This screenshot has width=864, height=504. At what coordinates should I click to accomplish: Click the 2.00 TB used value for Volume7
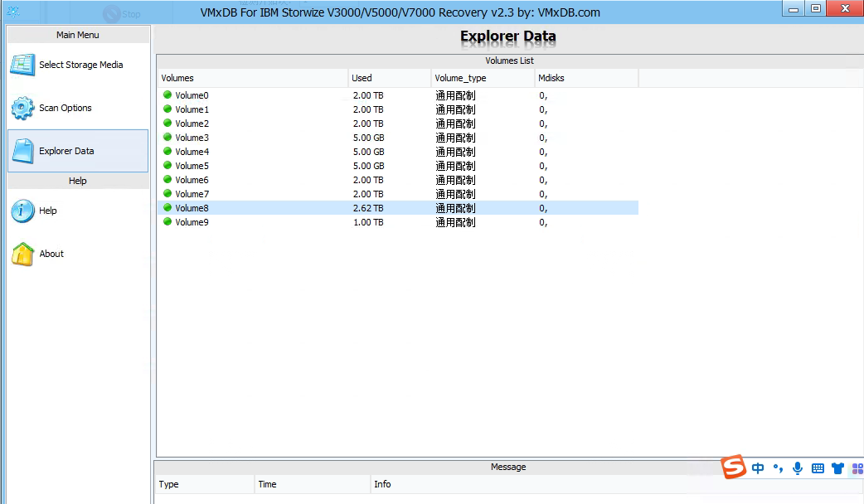tap(368, 194)
